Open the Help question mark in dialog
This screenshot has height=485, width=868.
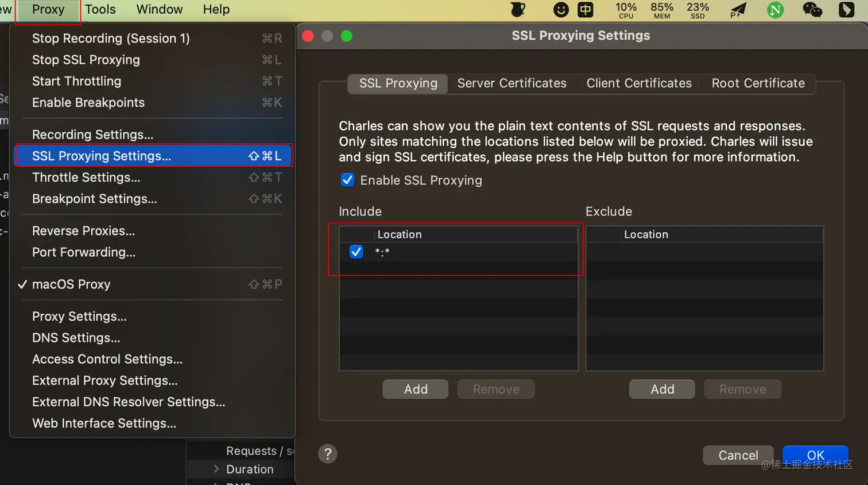point(327,454)
